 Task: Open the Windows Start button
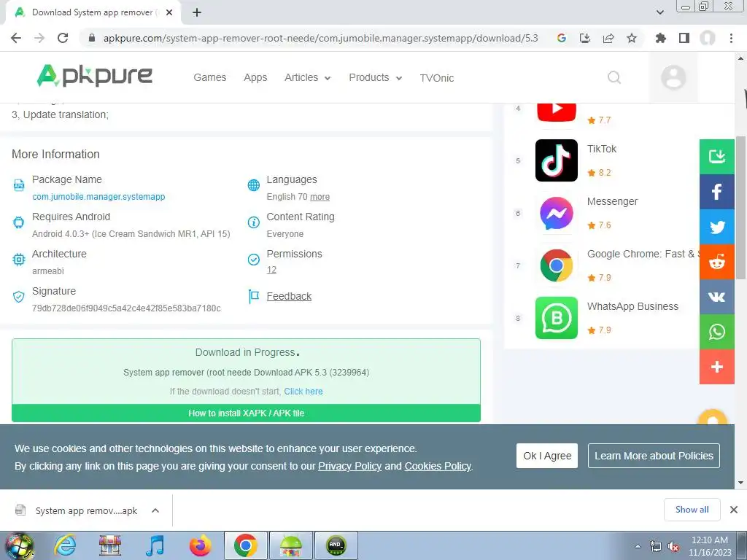point(19,545)
